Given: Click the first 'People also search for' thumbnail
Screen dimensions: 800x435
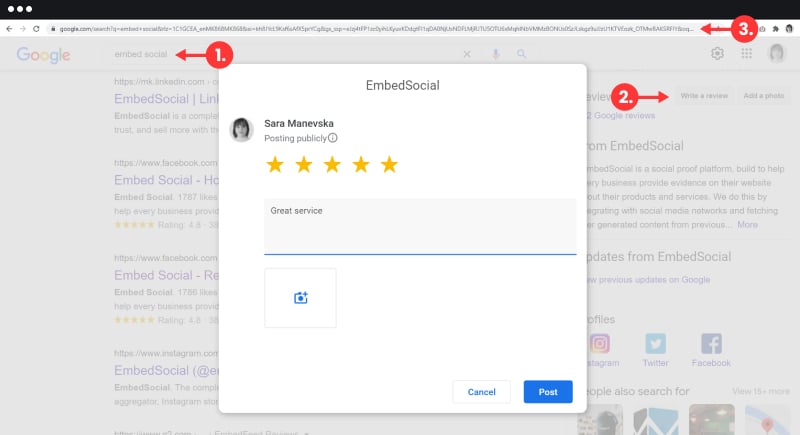Looking at the screenshot, I should point(600,420).
